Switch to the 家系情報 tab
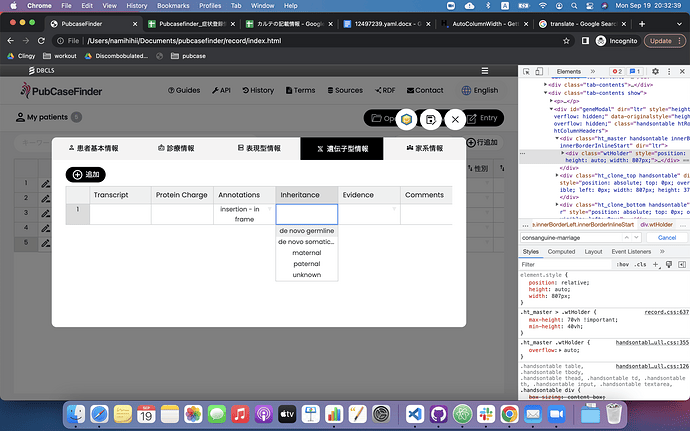This screenshot has width=690, height=431. coord(425,148)
